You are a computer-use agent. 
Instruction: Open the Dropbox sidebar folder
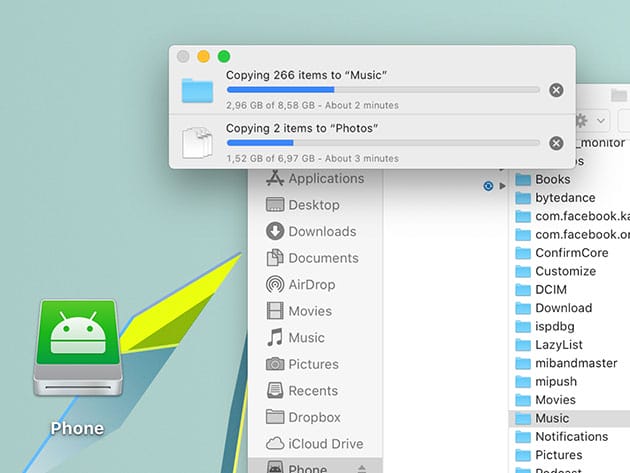point(313,417)
